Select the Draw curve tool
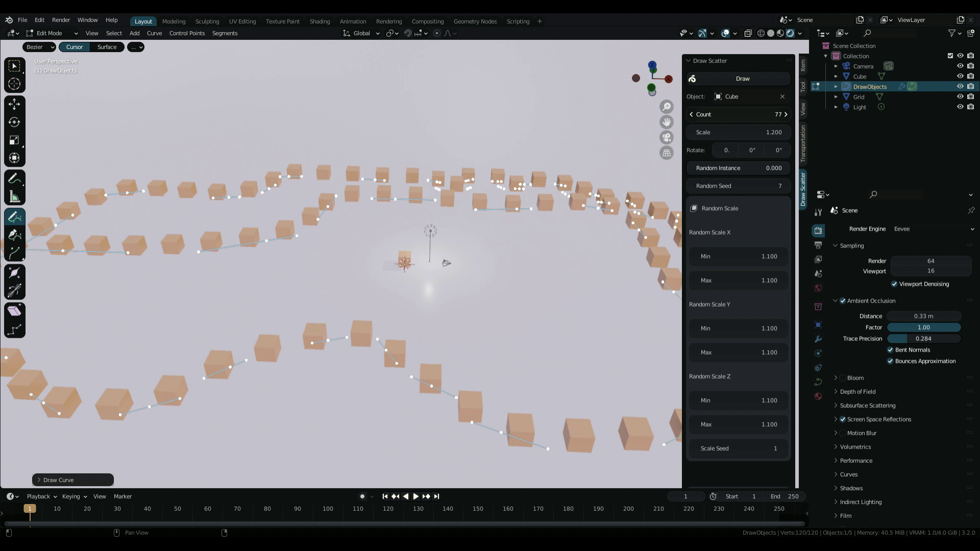This screenshot has height=551, width=980. (14, 216)
